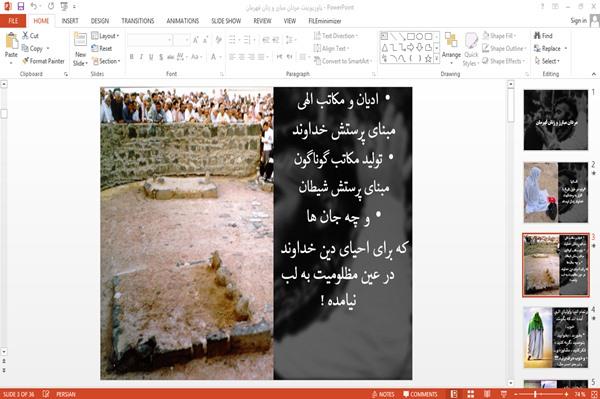Open the Select dropdown in Editing
This screenshot has width=600, height=399.
(547, 61)
